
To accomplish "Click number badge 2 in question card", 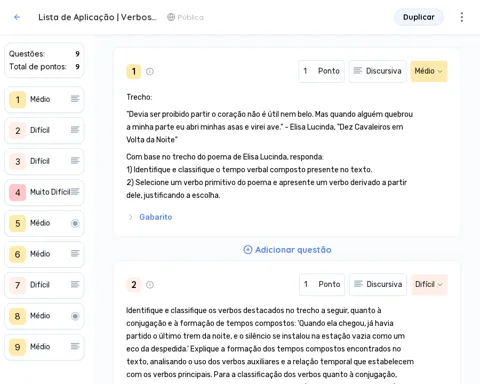I will pyautogui.click(x=134, y=285).
